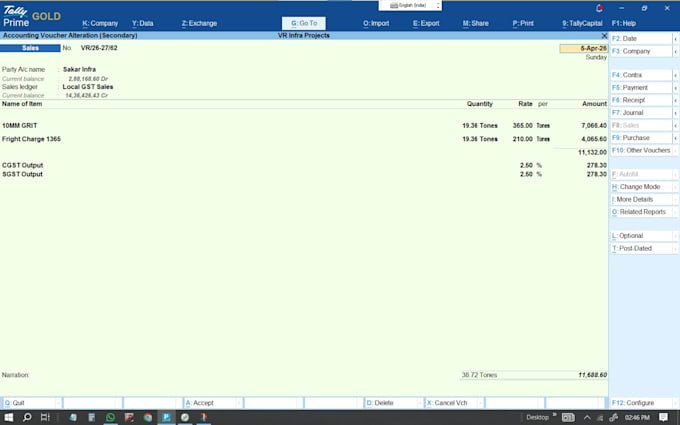This screenshot has width=680, height=425.
Task: Click the G: Go To button
Action: coord(304,23)
